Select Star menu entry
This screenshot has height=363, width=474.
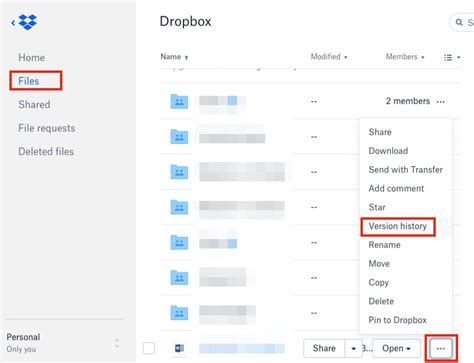coord(377,207)
